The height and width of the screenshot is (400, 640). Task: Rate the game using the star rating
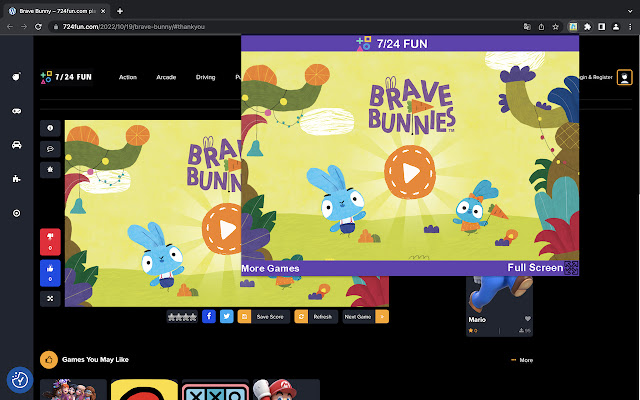click(x=181, y=316)
